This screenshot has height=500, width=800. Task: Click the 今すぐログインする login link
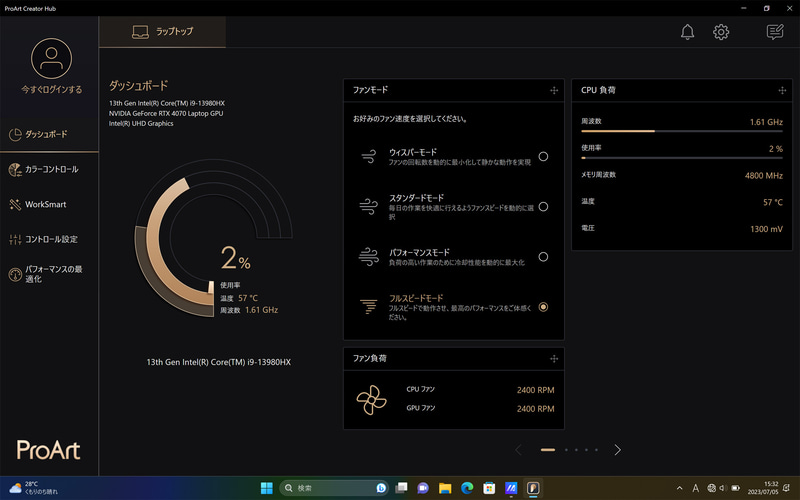click(52, 89)
